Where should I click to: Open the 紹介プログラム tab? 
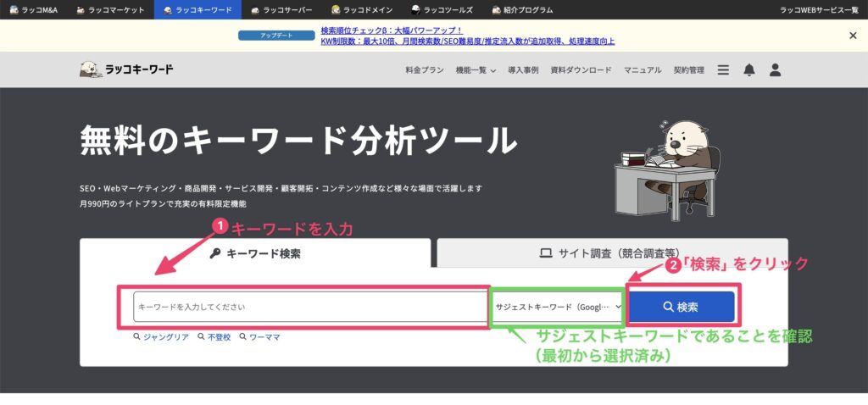pyautogui.click(x=522, y=9)
